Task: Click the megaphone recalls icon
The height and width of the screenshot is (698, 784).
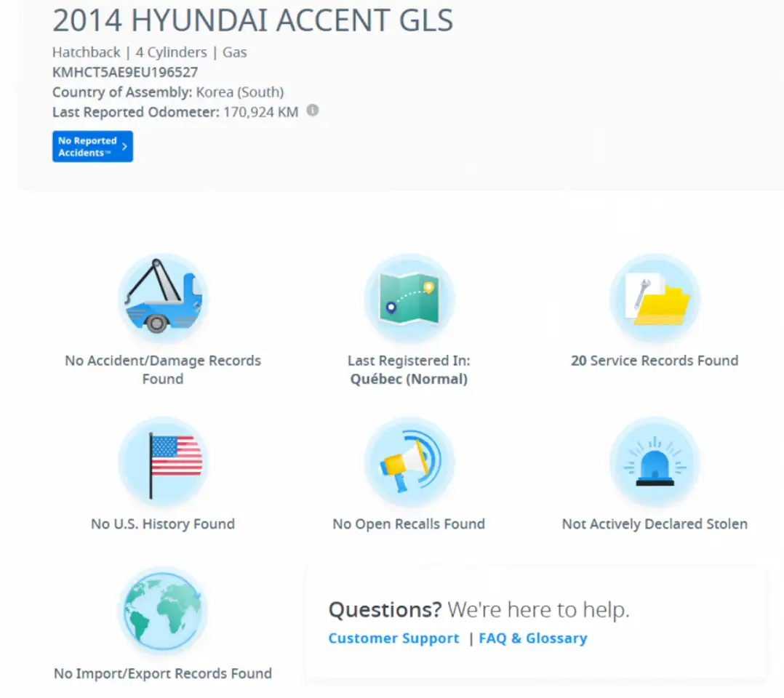Action: 409,462
